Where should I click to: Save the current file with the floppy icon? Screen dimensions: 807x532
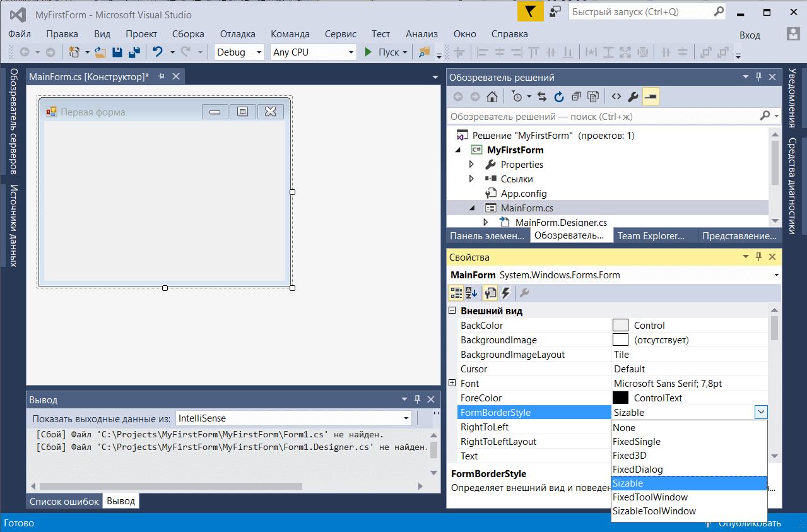click(117, 52)
